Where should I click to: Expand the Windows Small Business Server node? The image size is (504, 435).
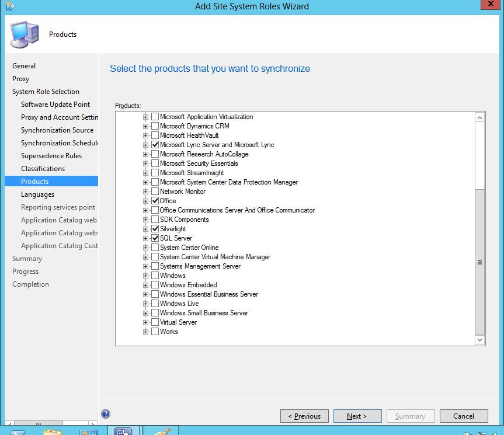(x=145, y=313)
